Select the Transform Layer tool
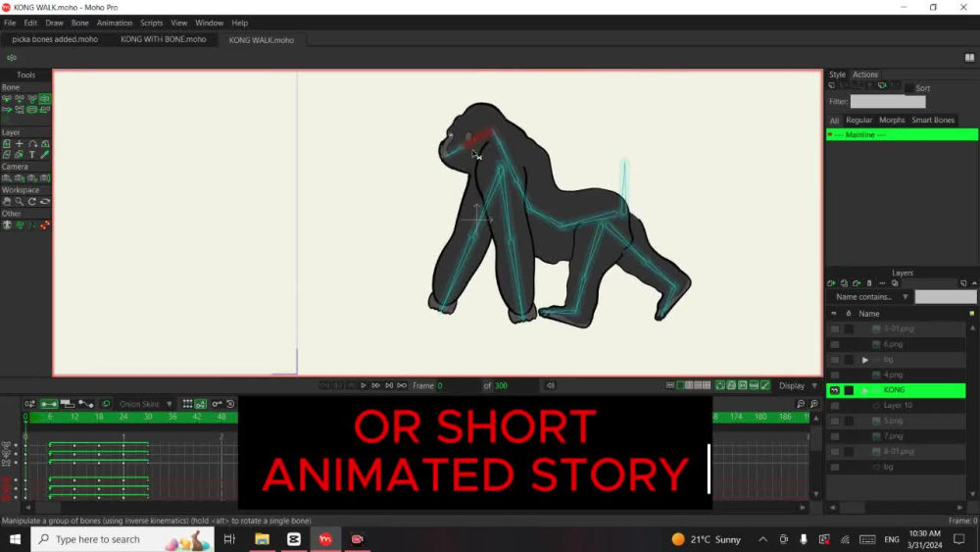This screenshot has height=552, width=980. click(7, 144)
